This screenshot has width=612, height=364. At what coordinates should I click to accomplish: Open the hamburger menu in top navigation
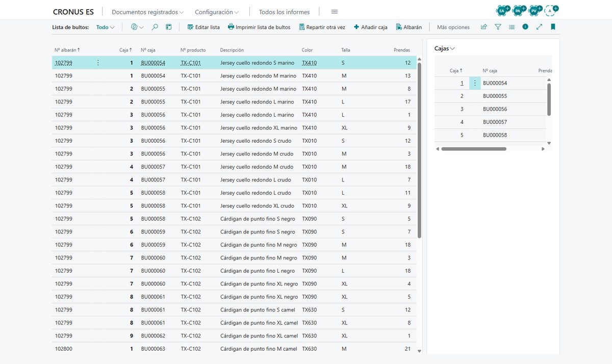click(x=335, y=12)
